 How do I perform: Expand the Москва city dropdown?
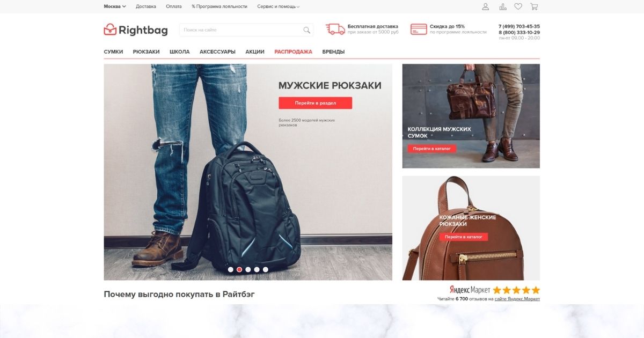(x=115, y=6)
